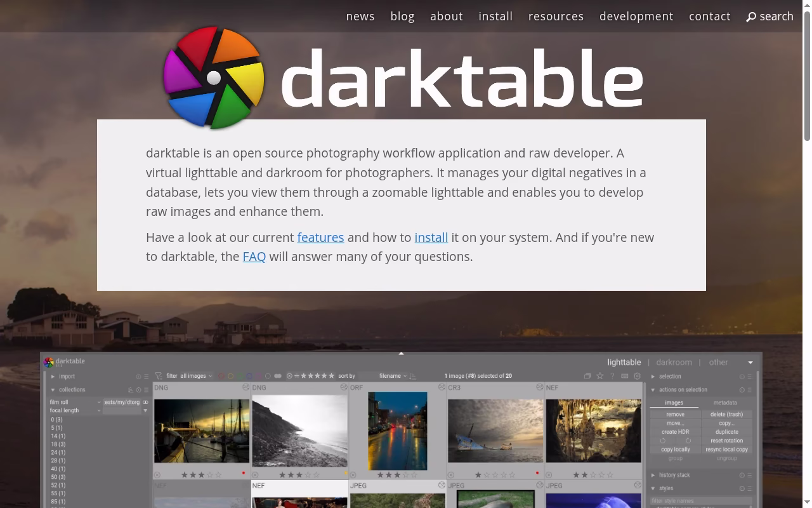The width and height of the screenshot is (812, 508).
Task: Click the filter funnel icon in the screenshot toolbar
Action: coord(159,376)
